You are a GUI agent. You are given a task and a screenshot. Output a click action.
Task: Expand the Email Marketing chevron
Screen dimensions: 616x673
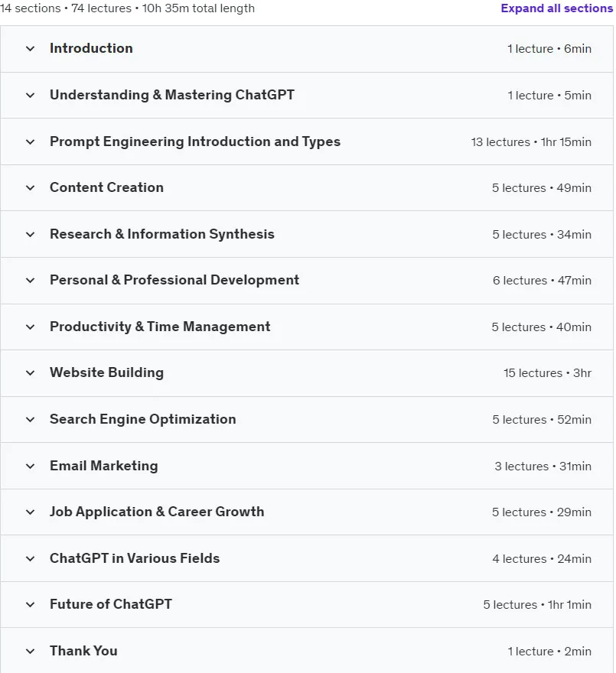click(x=30, y=466)
